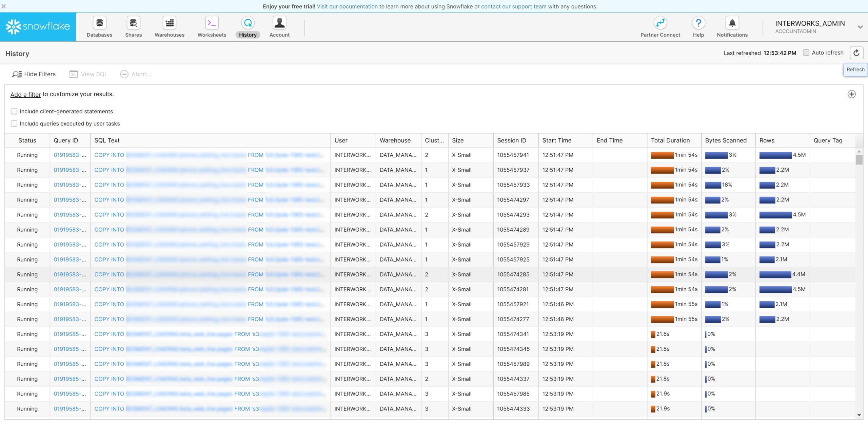Click the Account icon
Viewport: 868px width, 424px height.
[279, 26]
